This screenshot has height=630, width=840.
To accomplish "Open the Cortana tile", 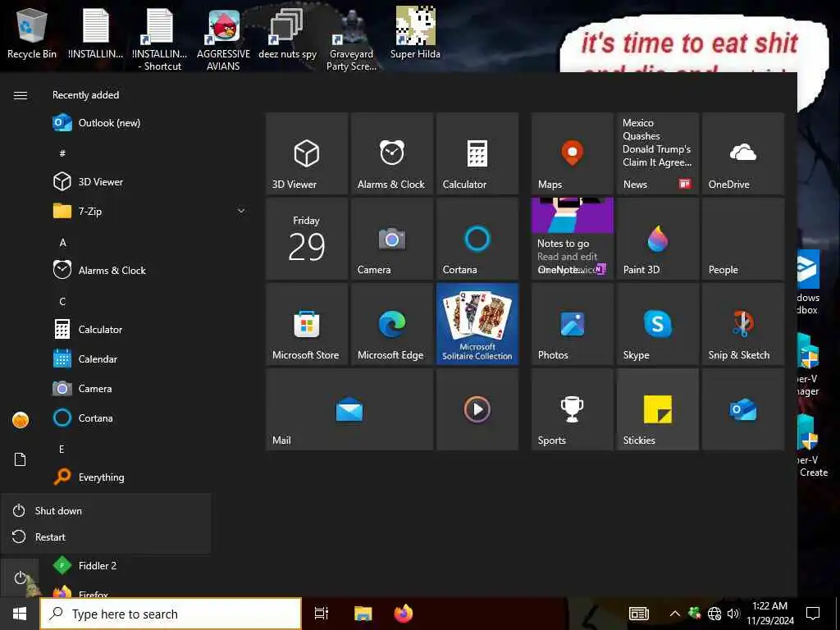I will 477,239.
